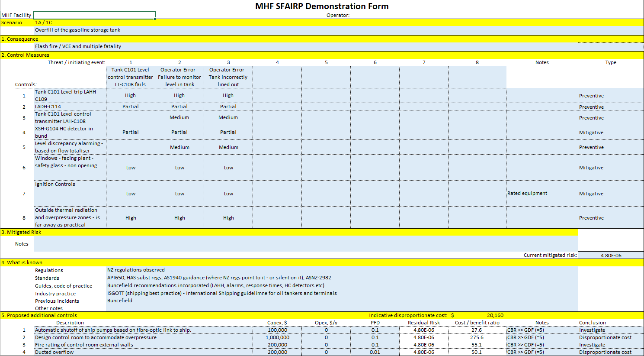Screen dimensions: 644x356
Task: Select the '4. What is known' section header
Action: (22, 262)
